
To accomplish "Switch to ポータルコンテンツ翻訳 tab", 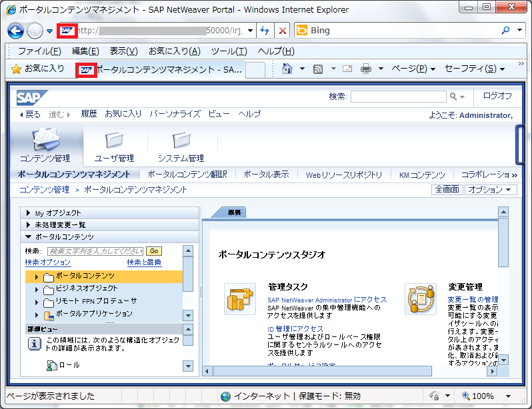I will 187,175.
